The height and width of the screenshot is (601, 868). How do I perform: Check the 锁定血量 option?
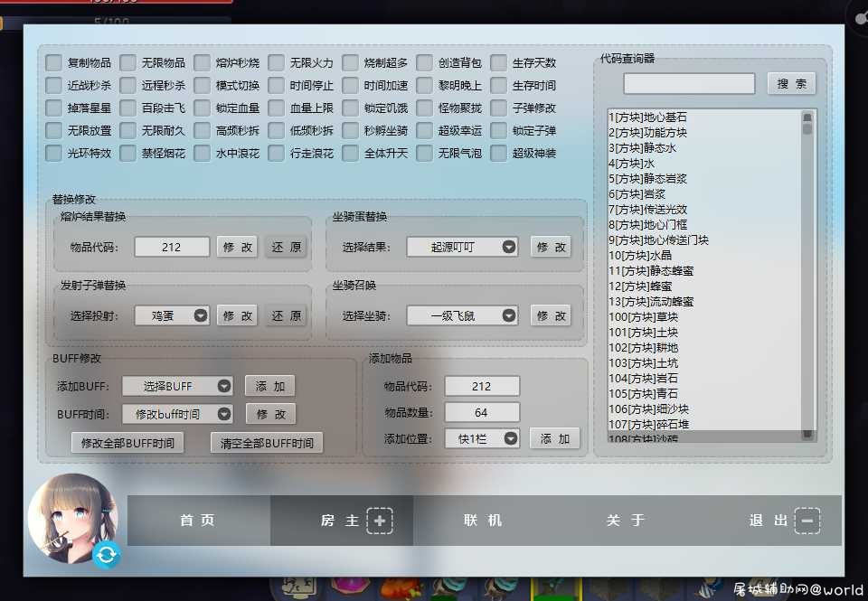pos(202,108)
